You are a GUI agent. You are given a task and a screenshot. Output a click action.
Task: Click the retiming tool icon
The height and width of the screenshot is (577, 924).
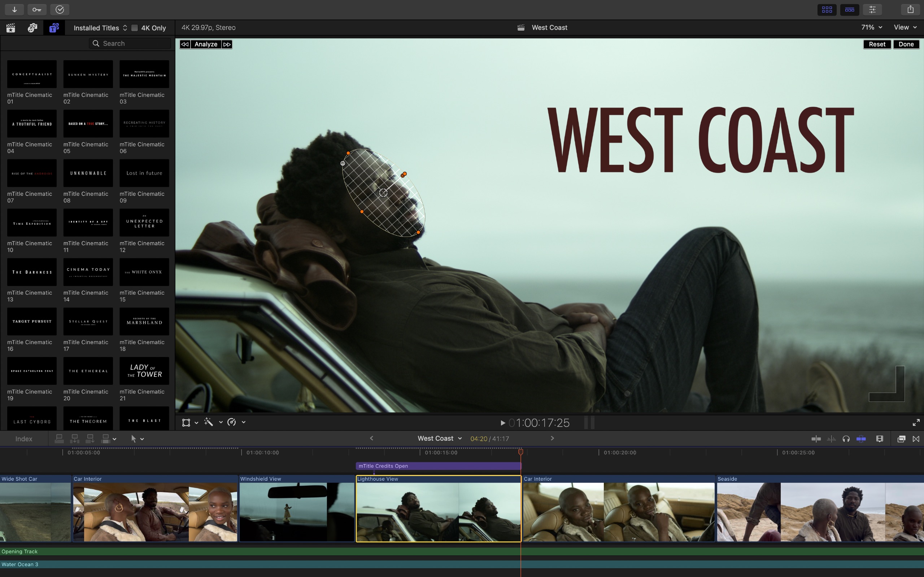(231, 422)
